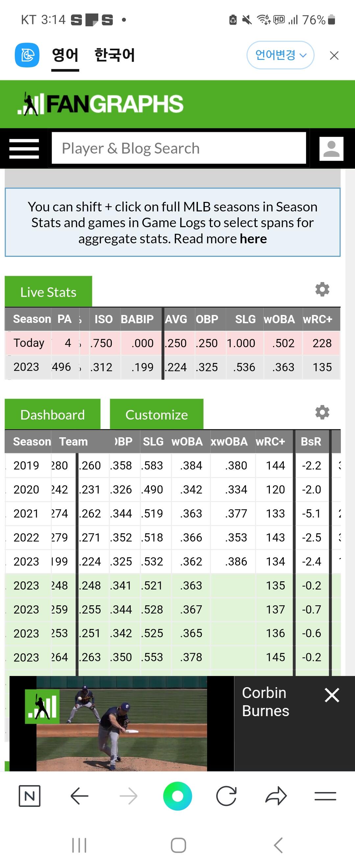Image resolution: width=355 pixels, height=868 pixels.
Task: Open Live Stats settings gear
Action: tap(322, 289)
